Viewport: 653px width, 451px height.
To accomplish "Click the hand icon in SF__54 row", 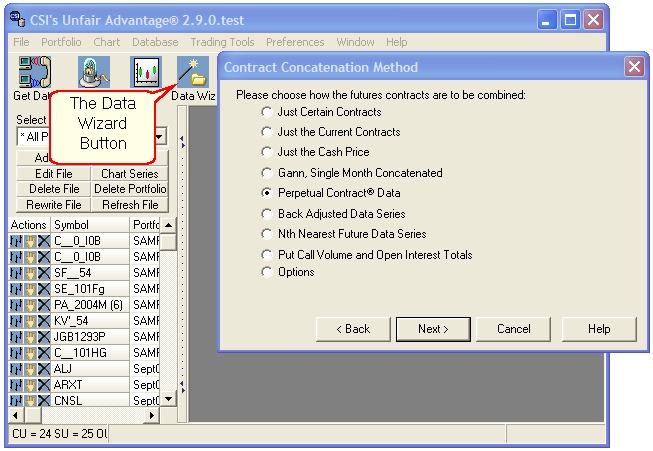I will [x=30, y=273].
